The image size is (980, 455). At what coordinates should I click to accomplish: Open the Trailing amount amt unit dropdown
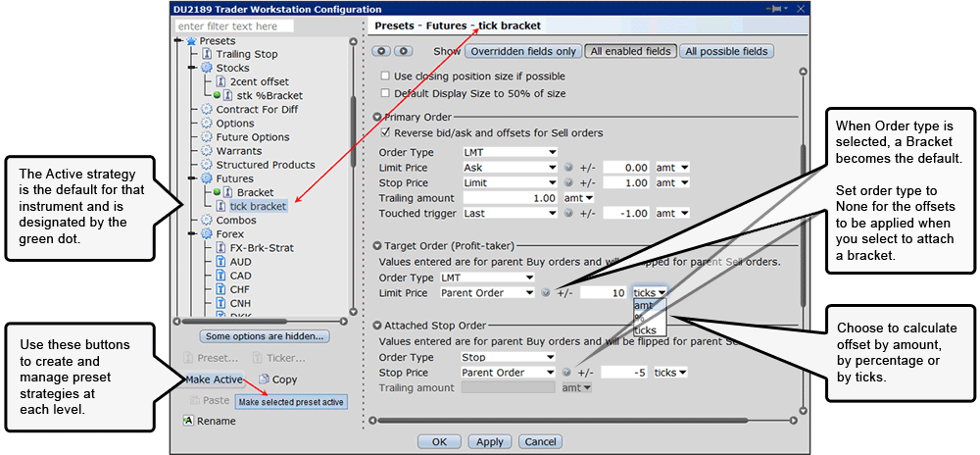[x=578, y=198]
